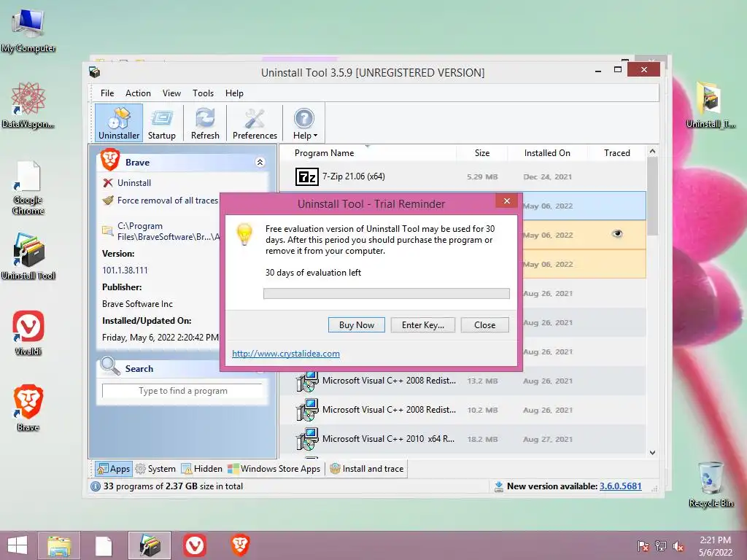Click the installer icon of Visual C++ 2010
This screenshot has width=747, height=560.
[x=307, y=439]
